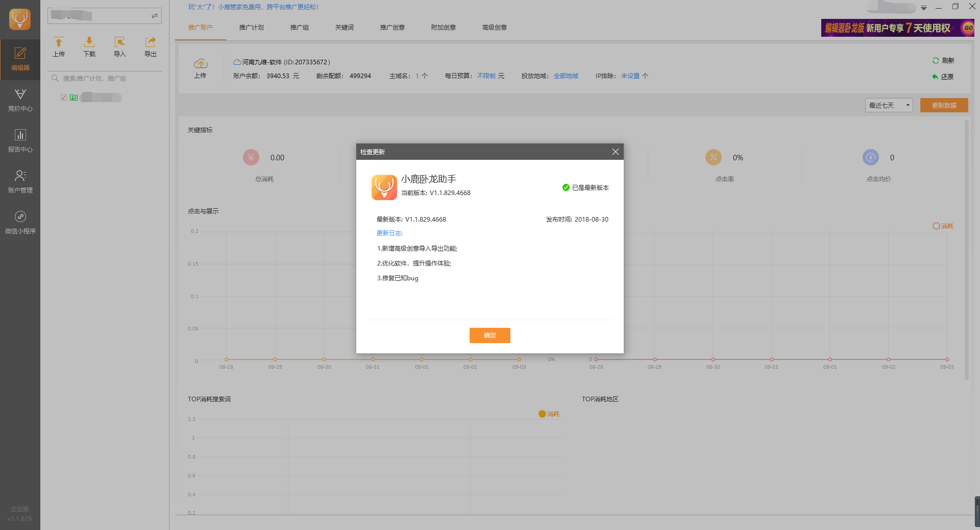Screen dimensions: 980x530
Task: Click the 上传 upload toolbar icon
Action: click(59, 46)
